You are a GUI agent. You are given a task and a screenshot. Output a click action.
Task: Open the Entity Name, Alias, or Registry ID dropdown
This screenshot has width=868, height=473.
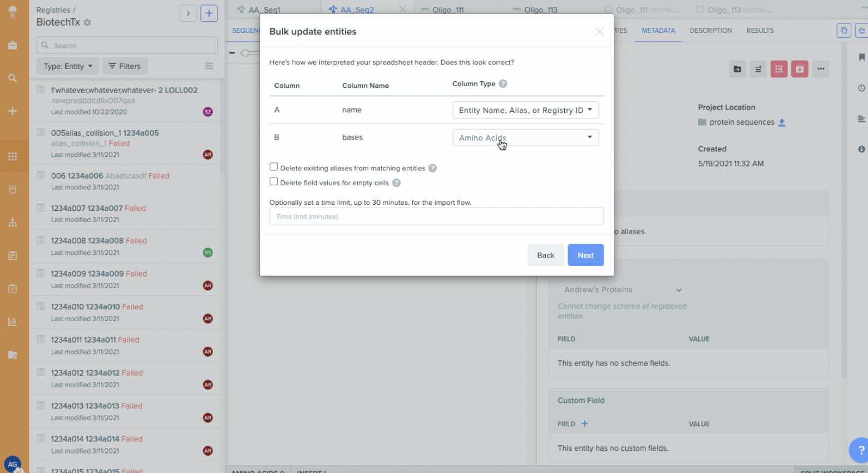525,110
